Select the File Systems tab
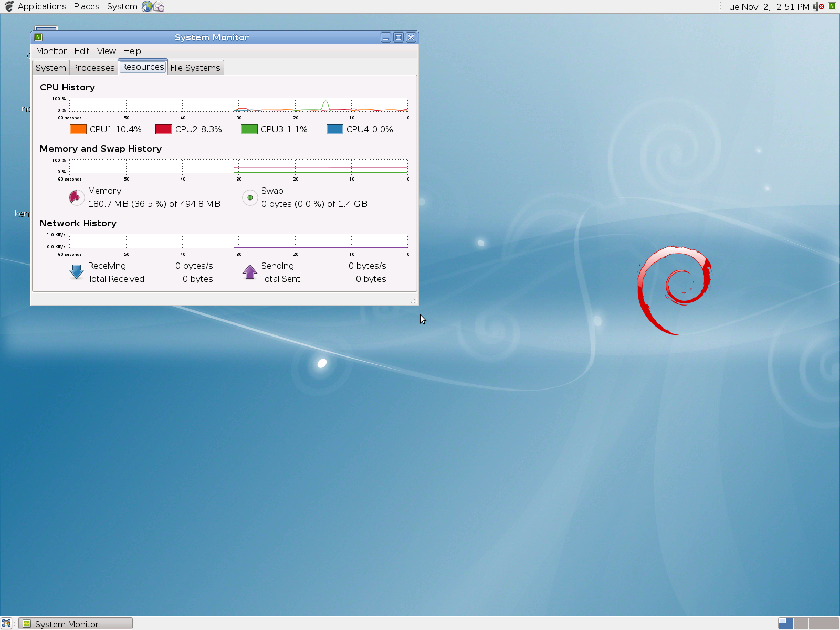The width and height of the screenshot is (840, 630). [x=195, y=68]
